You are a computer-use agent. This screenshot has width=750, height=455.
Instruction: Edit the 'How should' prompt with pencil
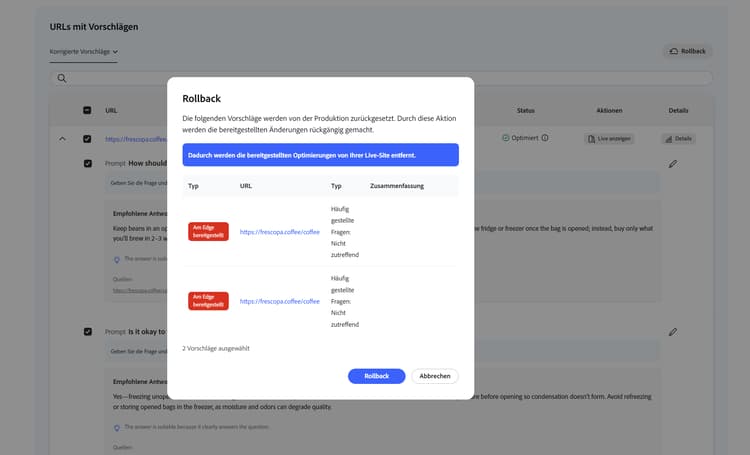tap(673, 164)
